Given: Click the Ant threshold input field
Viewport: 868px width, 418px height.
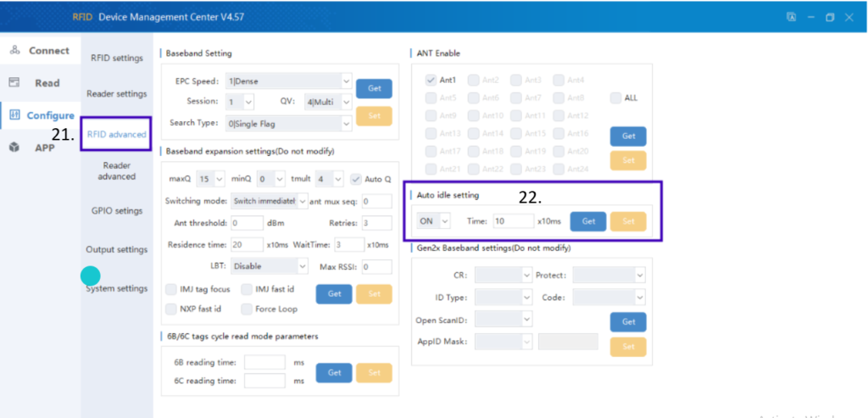Looking at the screenshot, I should pos(247,223).
